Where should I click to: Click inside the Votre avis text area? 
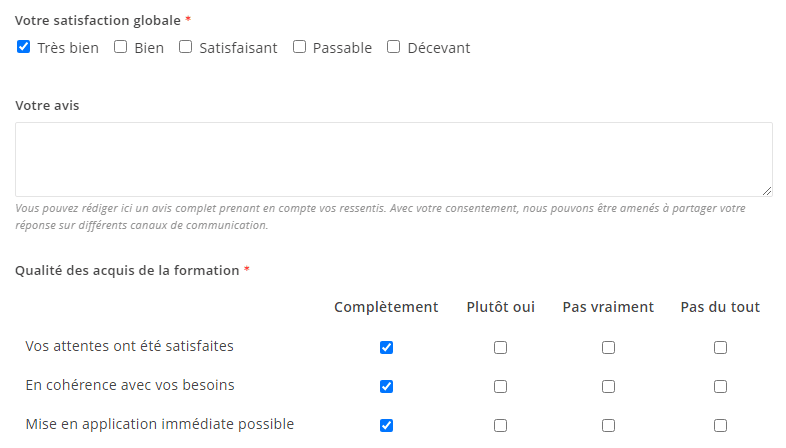[394, 159]
